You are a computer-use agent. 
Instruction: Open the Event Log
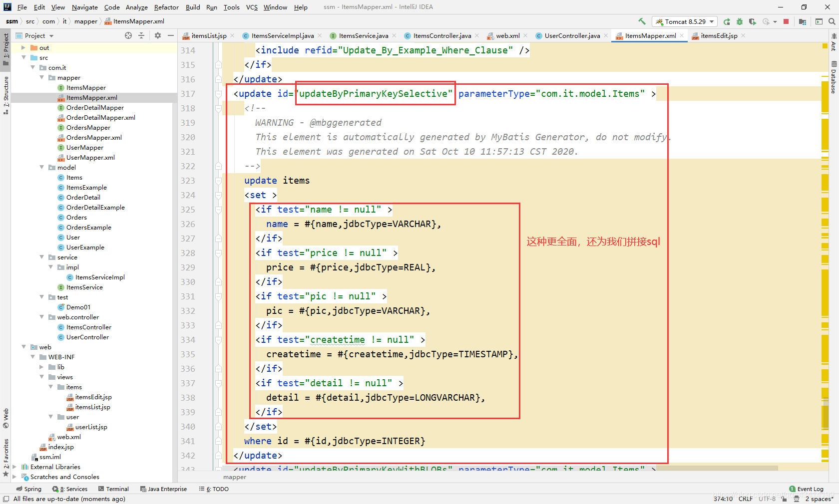pos(807,489)
